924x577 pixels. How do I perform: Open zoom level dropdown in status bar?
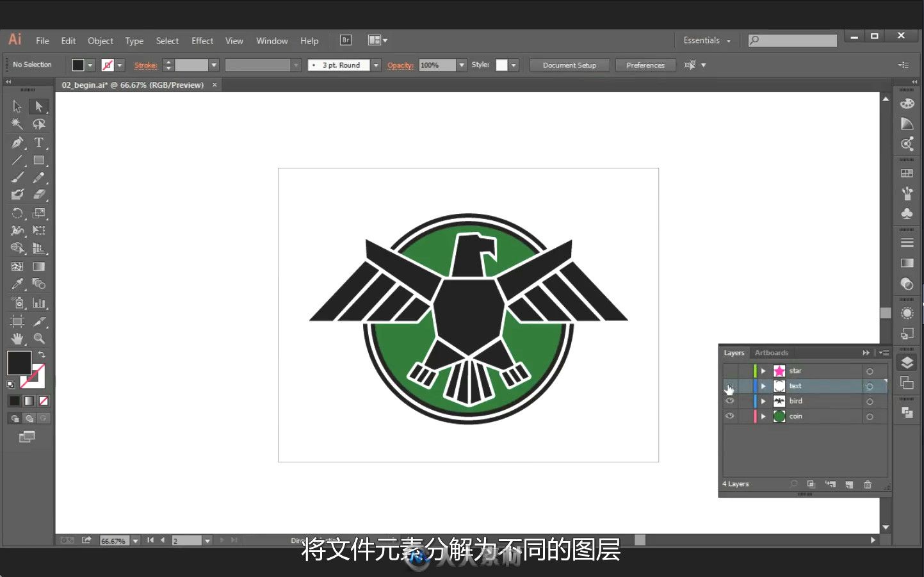135,541
